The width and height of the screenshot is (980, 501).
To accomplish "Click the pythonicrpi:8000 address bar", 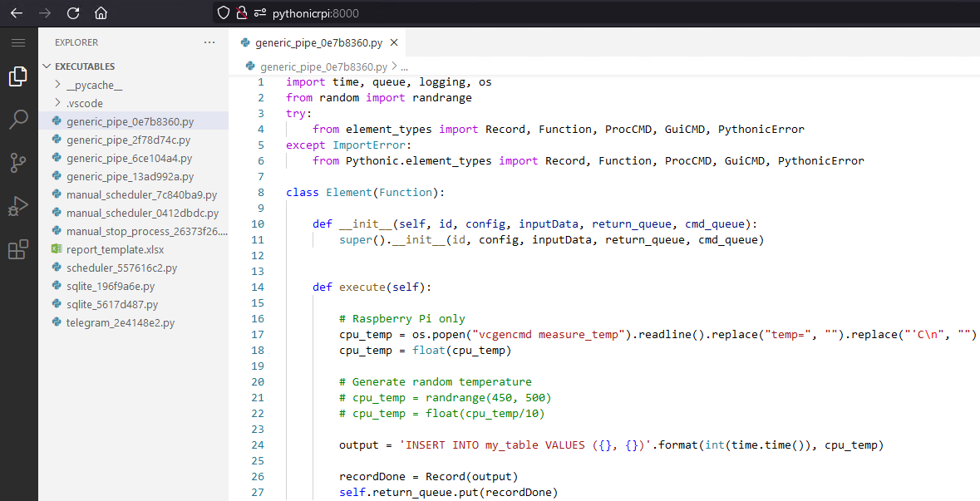I will coord(316,13).
